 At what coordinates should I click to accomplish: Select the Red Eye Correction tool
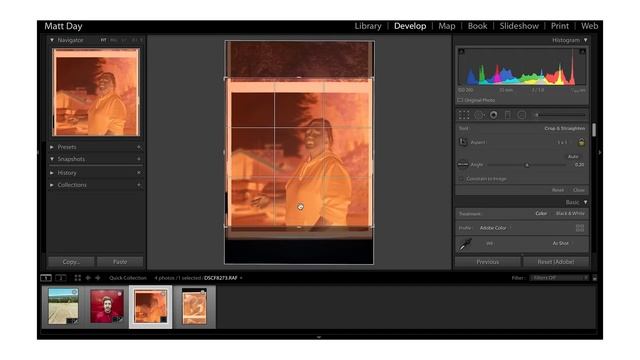(494, 115)
